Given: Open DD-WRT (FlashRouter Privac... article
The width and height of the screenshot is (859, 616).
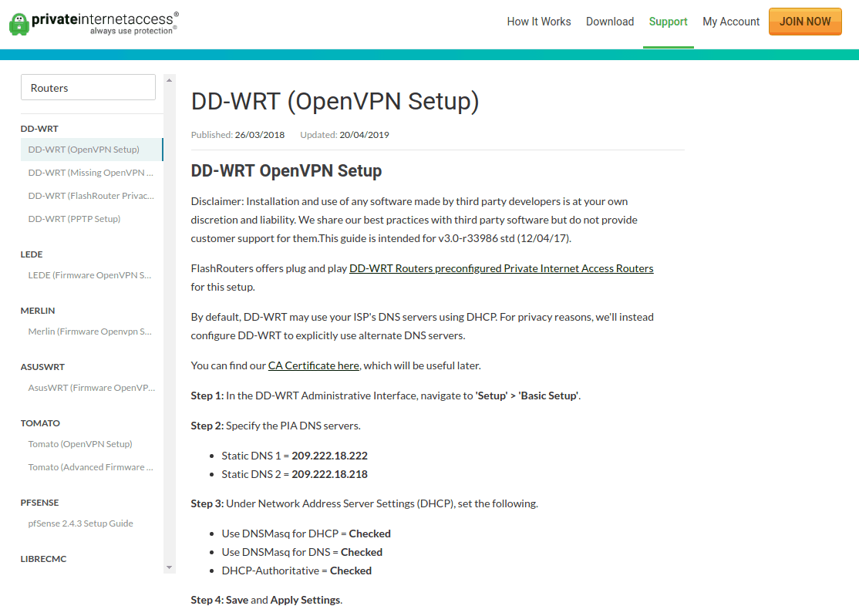Looking at the screenshot, I should [91, 196].
